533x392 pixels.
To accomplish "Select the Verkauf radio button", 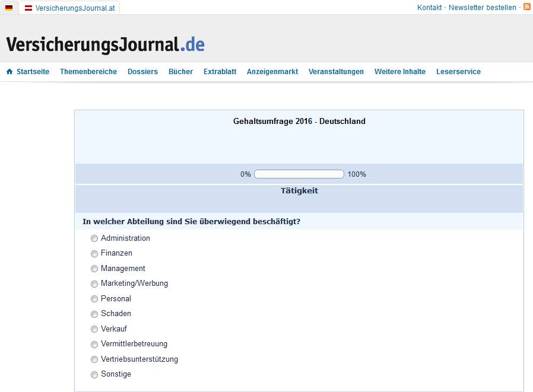I will (x=94, y=329).
